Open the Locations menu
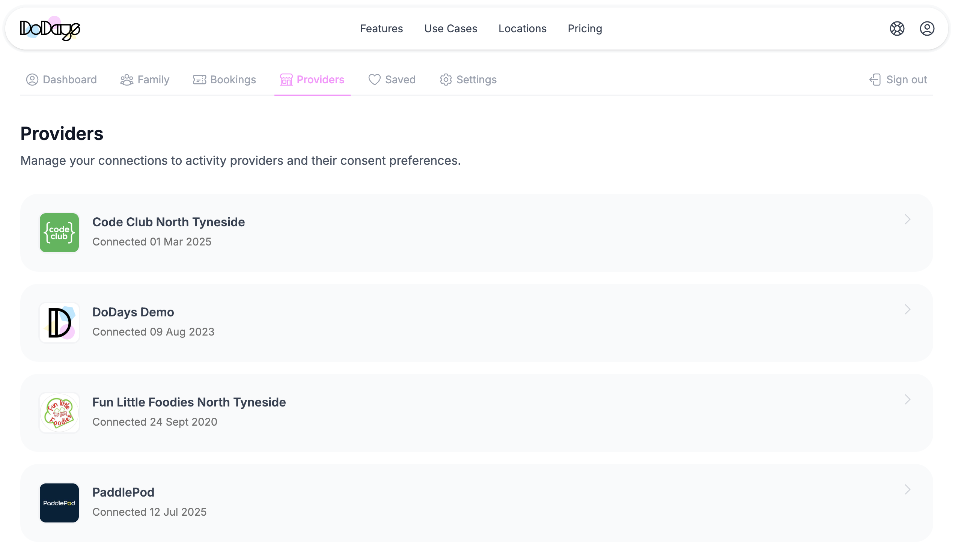The height and width of the screenshot is (560, 955). click(522, 29)
